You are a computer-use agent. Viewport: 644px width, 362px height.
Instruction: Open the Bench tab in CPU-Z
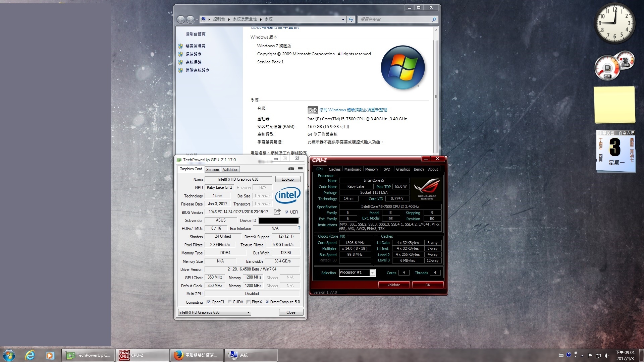point(419,169)
